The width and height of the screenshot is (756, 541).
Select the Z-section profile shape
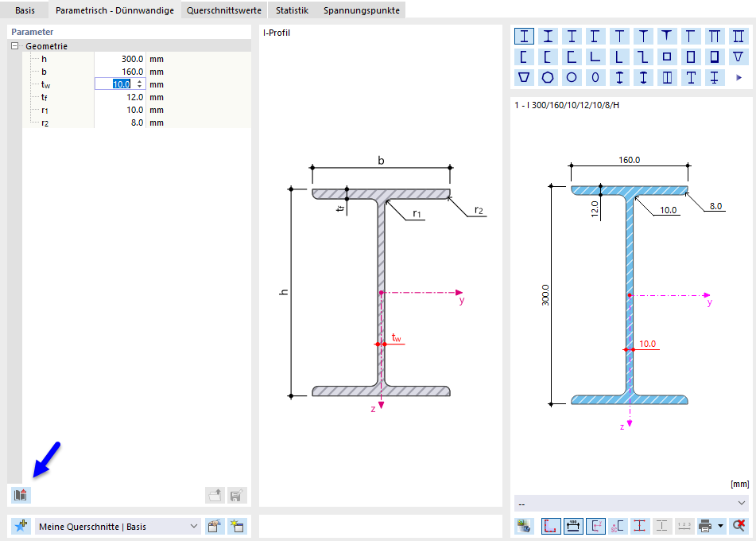[x=643, y=57]
